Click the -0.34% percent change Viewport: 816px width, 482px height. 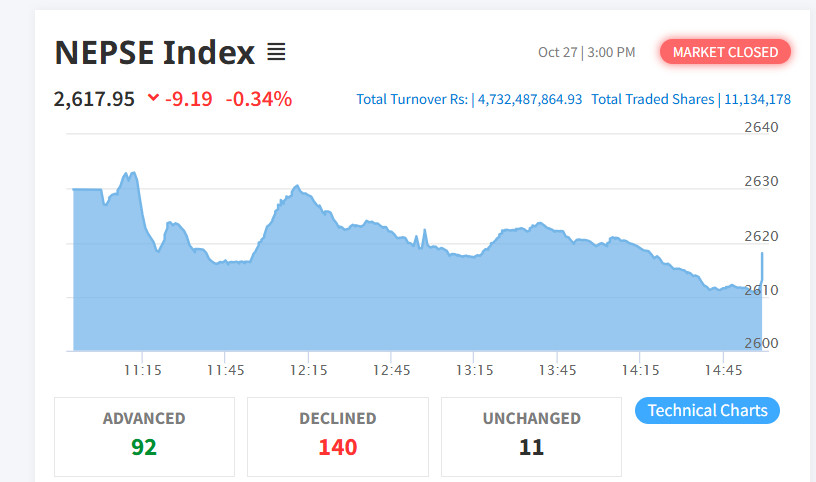click(258, 99)
